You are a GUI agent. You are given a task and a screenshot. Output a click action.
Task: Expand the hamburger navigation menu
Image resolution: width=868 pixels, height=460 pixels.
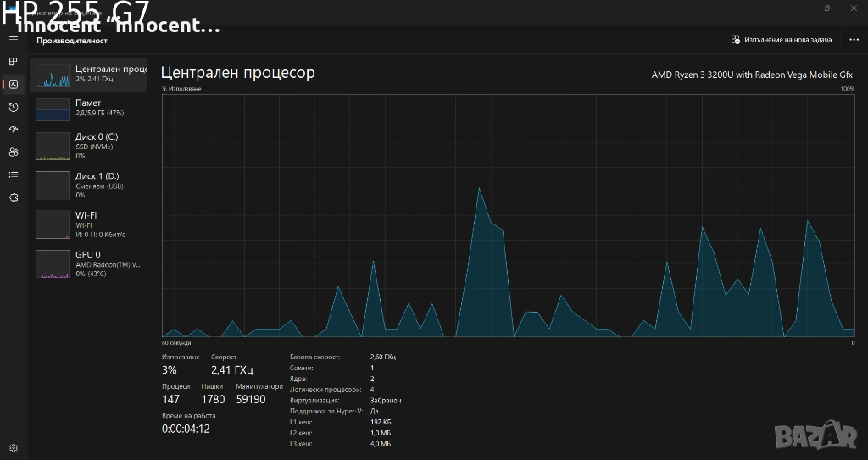point(13,40)
